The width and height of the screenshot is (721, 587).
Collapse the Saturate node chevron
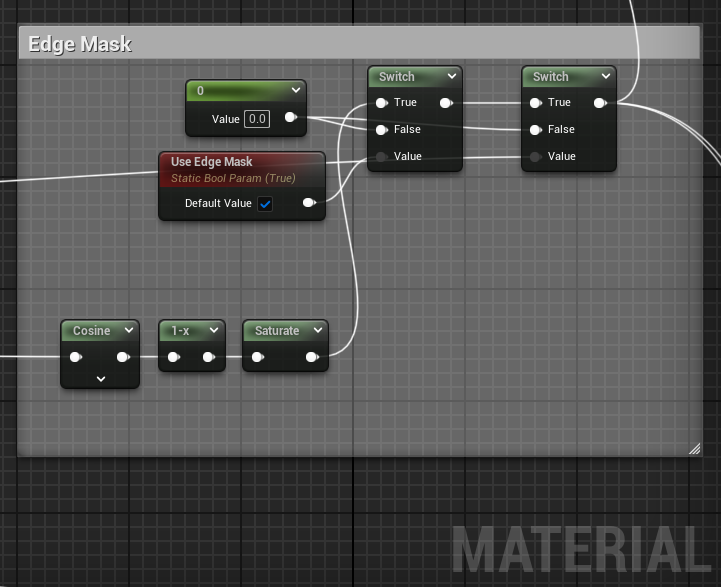318,330
